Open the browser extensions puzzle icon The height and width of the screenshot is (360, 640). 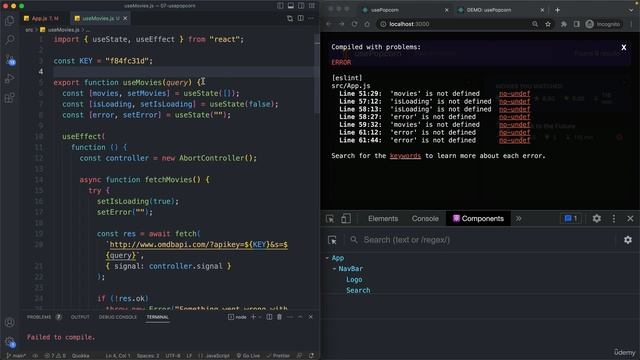tap(564, 24)
